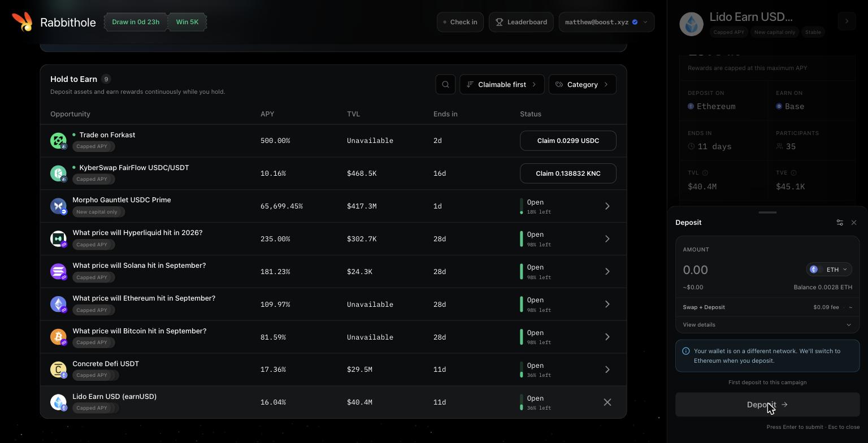Click side panel next arrow button
The width and height of the screenshot is (868, 443).
(x=847, y=21)
